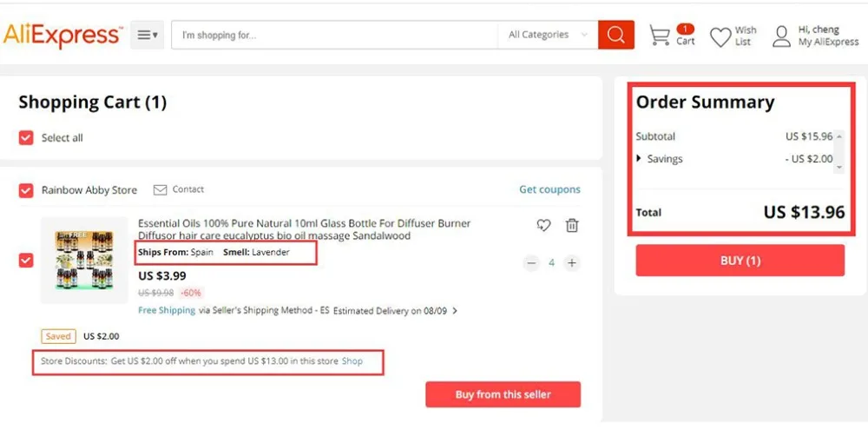The image size is (868, 430).
Task: Toggle the Select all checkbox
Action: (x=26, y=137)
